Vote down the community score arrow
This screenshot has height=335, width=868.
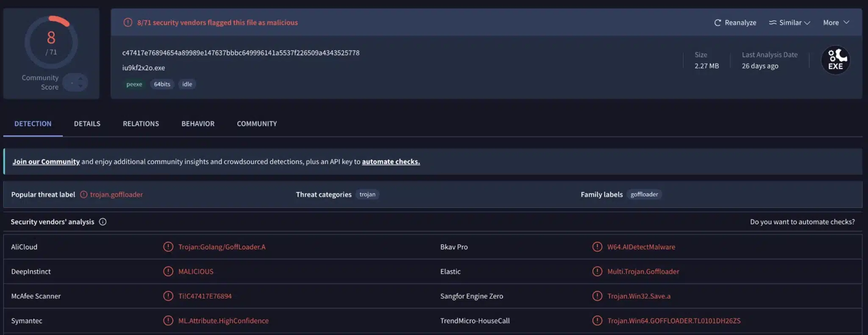81,86
